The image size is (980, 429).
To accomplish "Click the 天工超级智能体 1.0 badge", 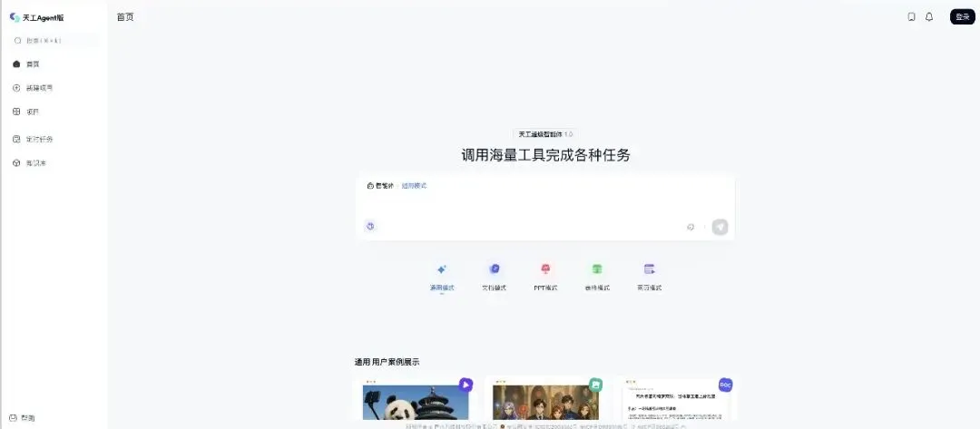I will pos(545,134).
